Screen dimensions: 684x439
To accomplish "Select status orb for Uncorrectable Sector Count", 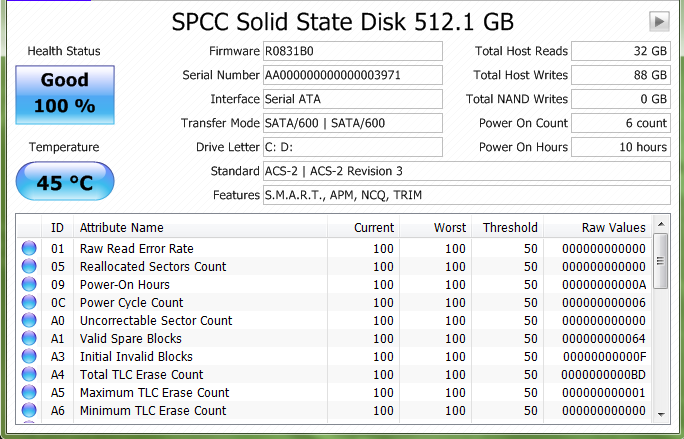I will [29, 320].
